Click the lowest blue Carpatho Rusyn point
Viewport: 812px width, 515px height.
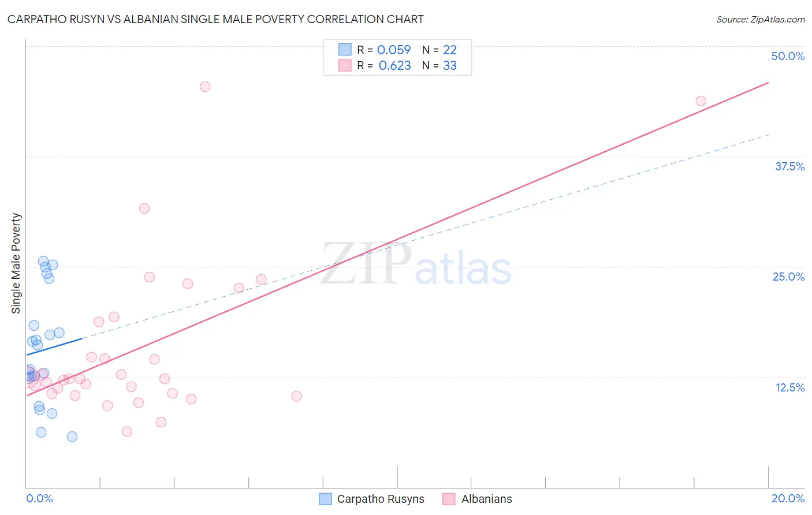click(72, 436)
